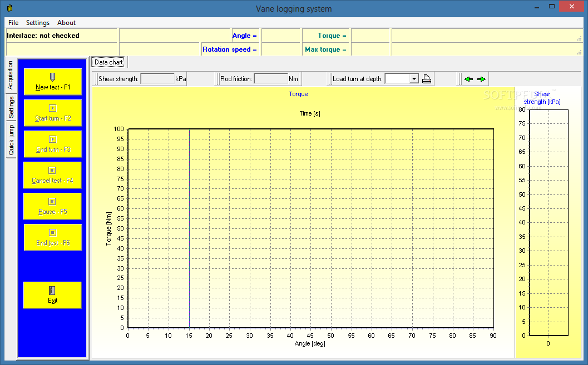Click the vertical cursor line at 15 degrees
588x365 pixels.
pyautogui.click(x=189, y=228)
